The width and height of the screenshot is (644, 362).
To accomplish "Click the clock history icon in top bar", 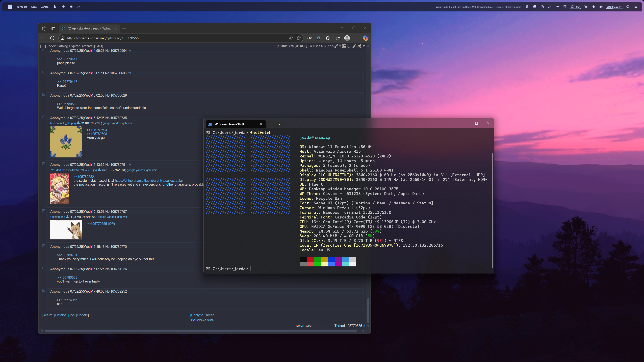I will tap(542, 7).
